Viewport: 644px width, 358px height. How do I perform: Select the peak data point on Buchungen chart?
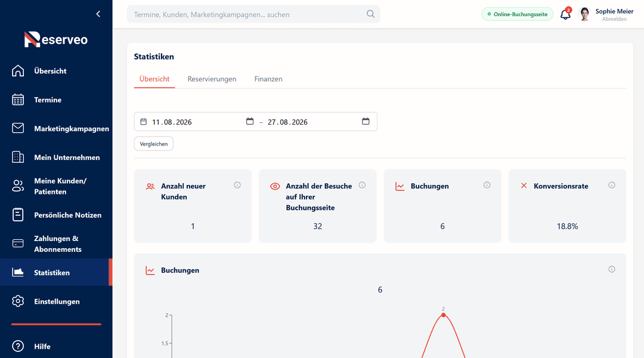tap(443, 315)
